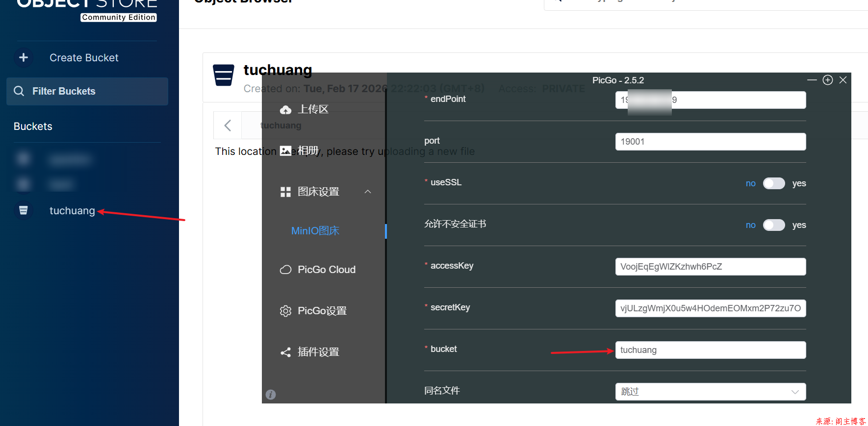The height and width of the screenshot is (426, 868).
Task: Click the 同名文件 dropdown arrow
Action: pyautogui.click(x=795, y=392)
